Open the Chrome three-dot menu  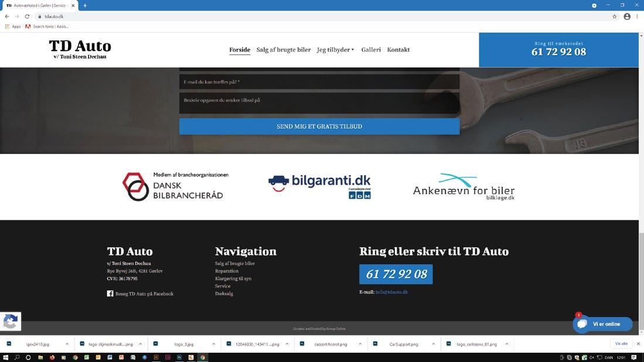click(x=638, y=16)
